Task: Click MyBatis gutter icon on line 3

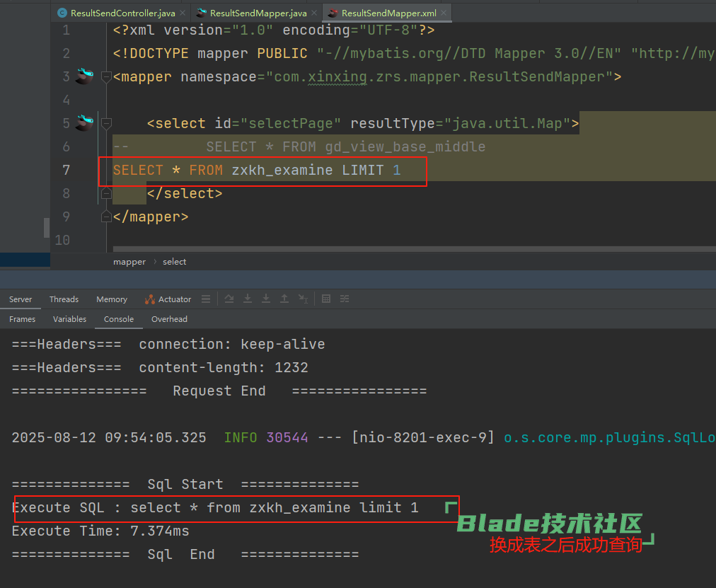Action: click(x=84, y=76)
